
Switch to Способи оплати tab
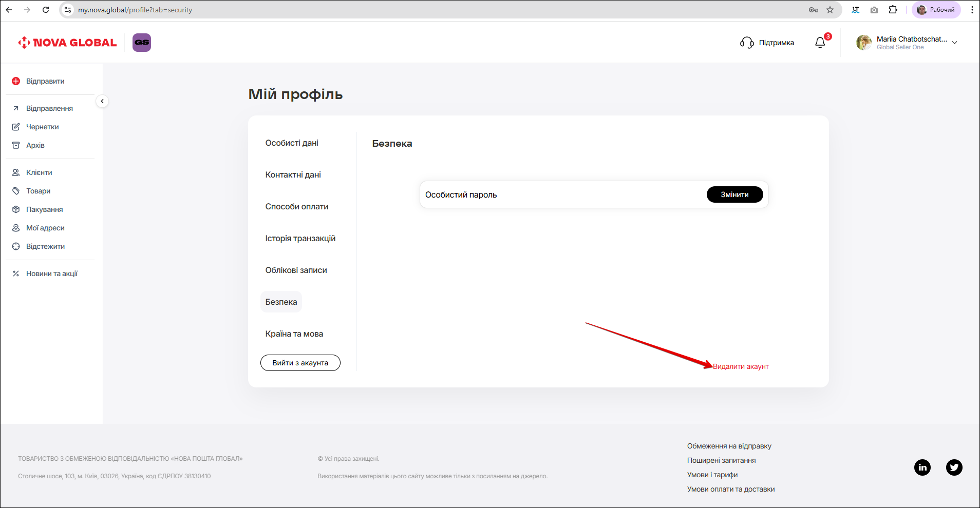[297, 206]
